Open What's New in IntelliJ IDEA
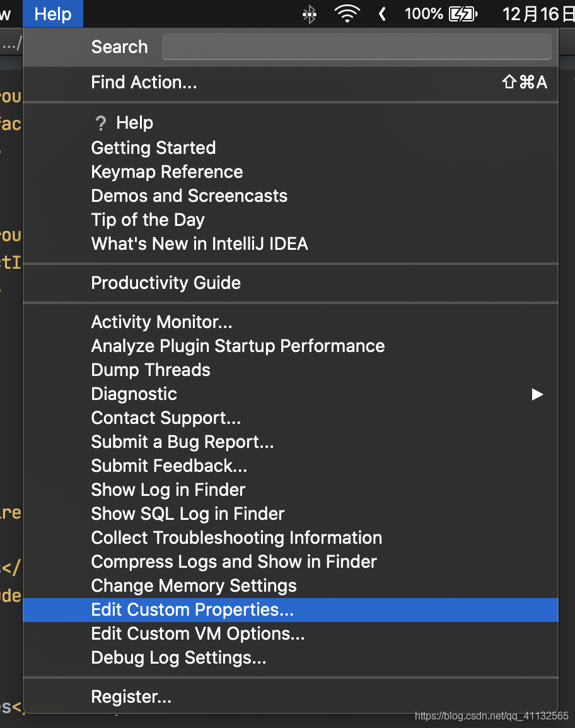This screenshot has height=728, width=575. click(199, 244)
